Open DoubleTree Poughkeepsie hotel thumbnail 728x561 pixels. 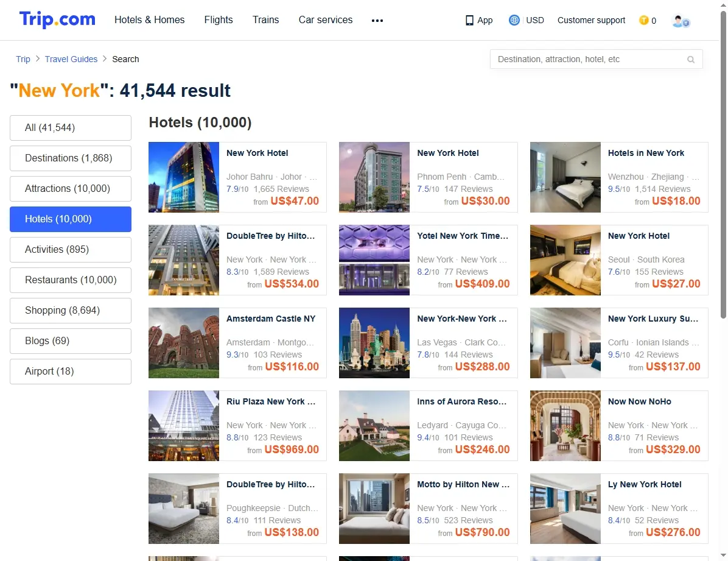184,509
